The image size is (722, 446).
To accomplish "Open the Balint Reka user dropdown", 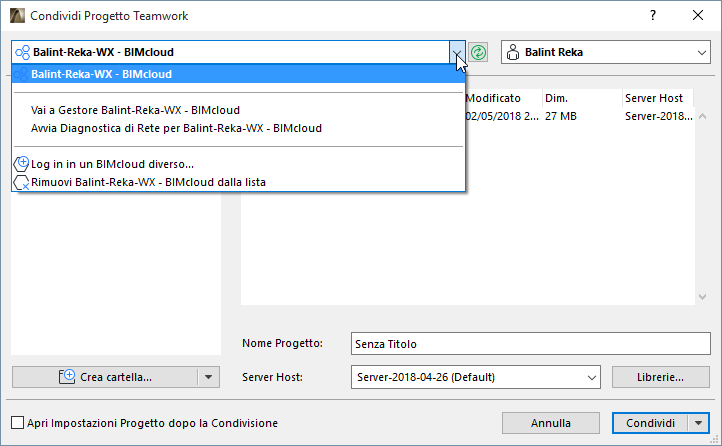I will [702, 52].
